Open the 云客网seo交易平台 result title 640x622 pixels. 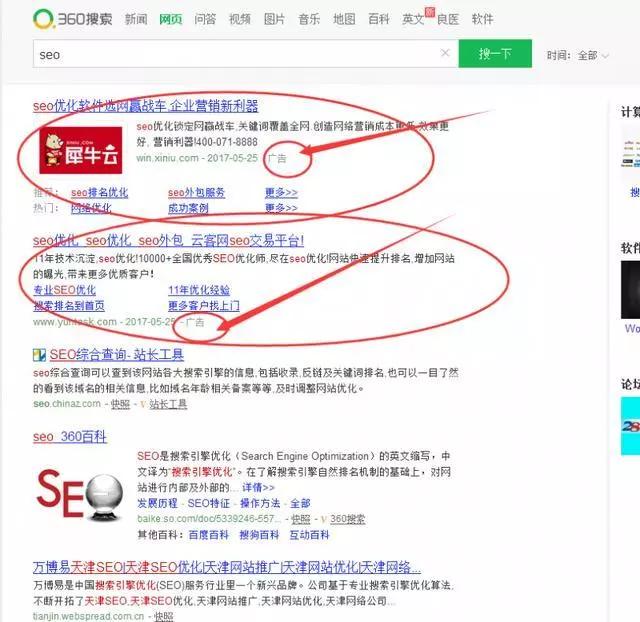click(x=169, y=241)
